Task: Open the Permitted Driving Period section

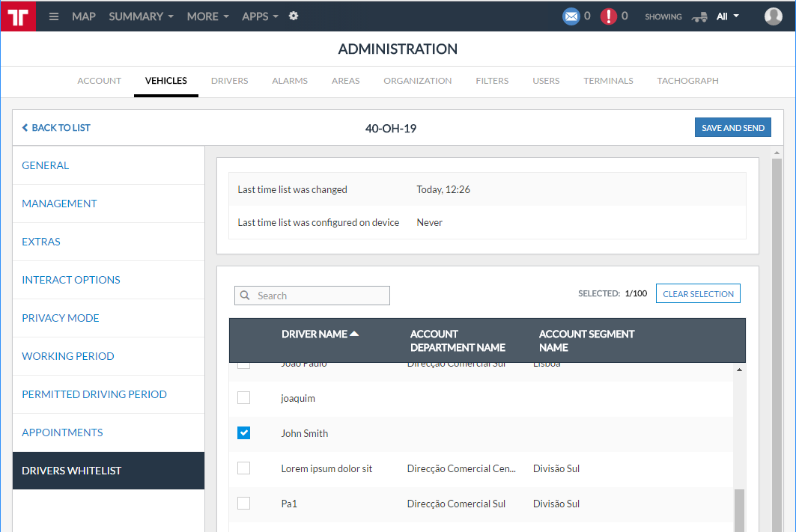Action: tap(94, 394)
